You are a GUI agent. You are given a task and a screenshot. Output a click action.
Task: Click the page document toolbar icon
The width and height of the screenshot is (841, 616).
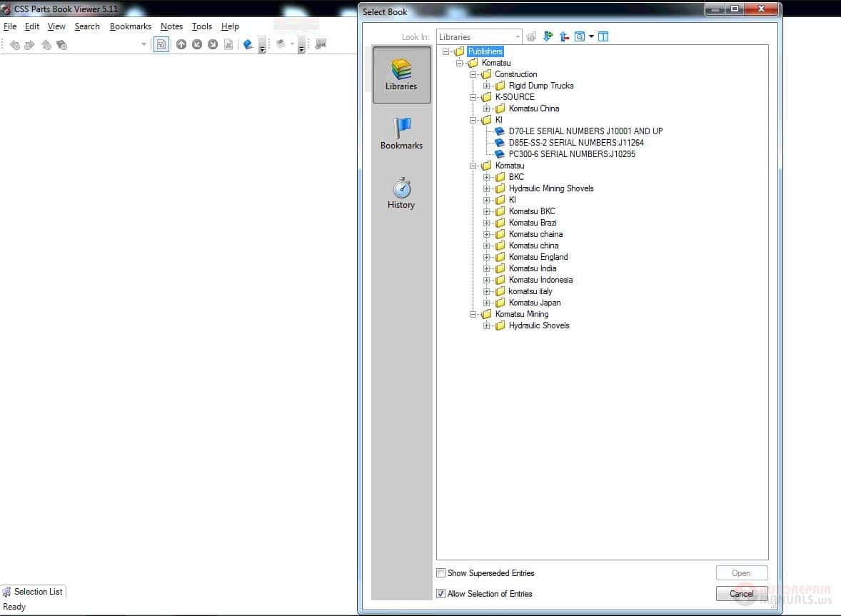tap(228, 44)
